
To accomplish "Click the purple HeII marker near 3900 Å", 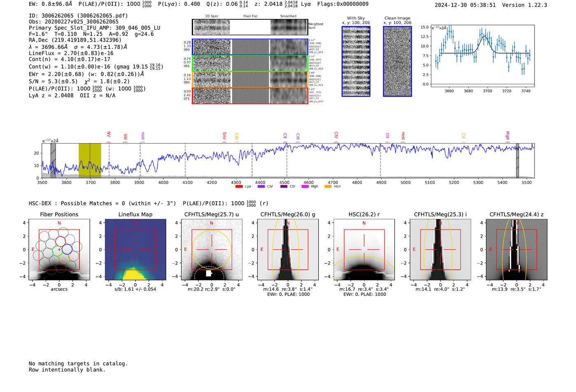I will pyautogui.click(x=143, y=137).
